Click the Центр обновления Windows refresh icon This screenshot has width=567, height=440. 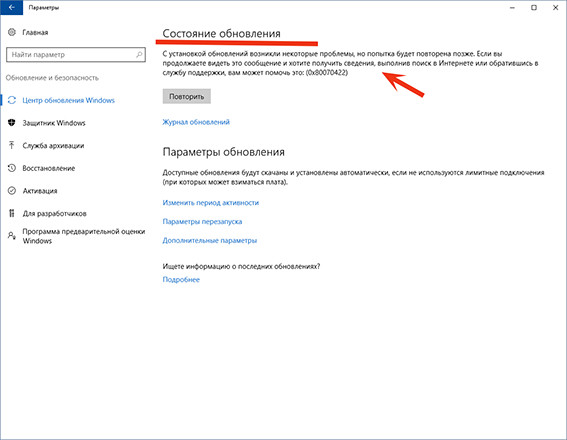click(12, 100)
